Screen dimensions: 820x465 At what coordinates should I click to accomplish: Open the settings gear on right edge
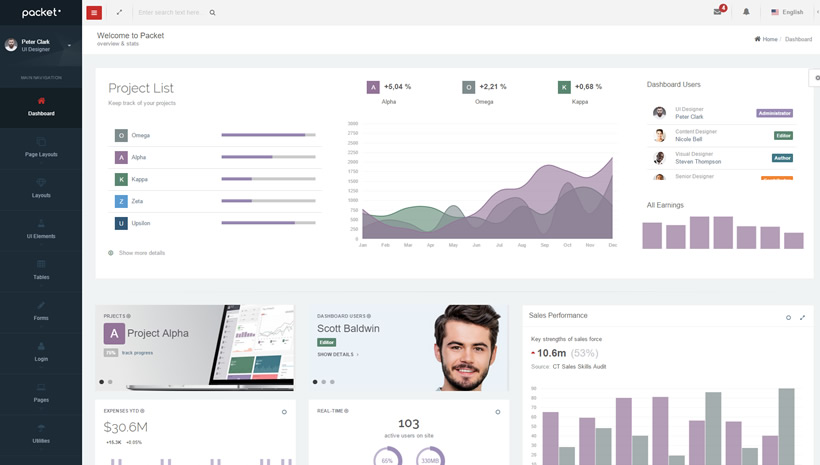816,77
